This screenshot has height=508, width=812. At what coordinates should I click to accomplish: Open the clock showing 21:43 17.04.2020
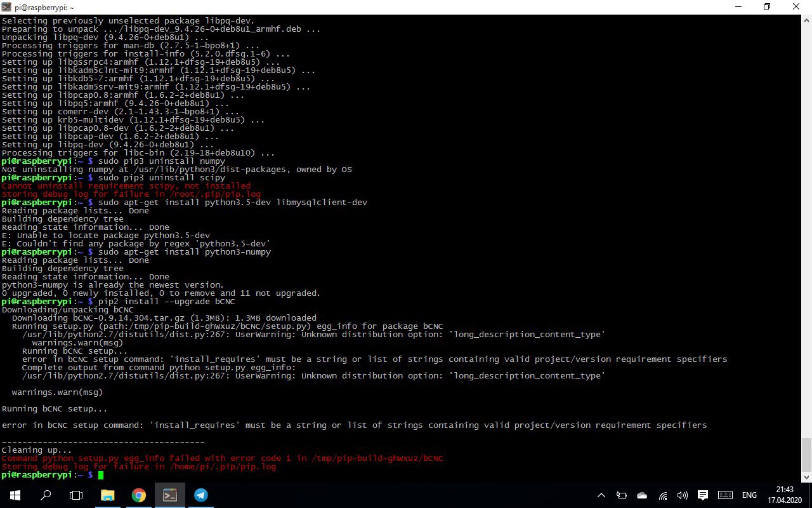tap(785, 495)
